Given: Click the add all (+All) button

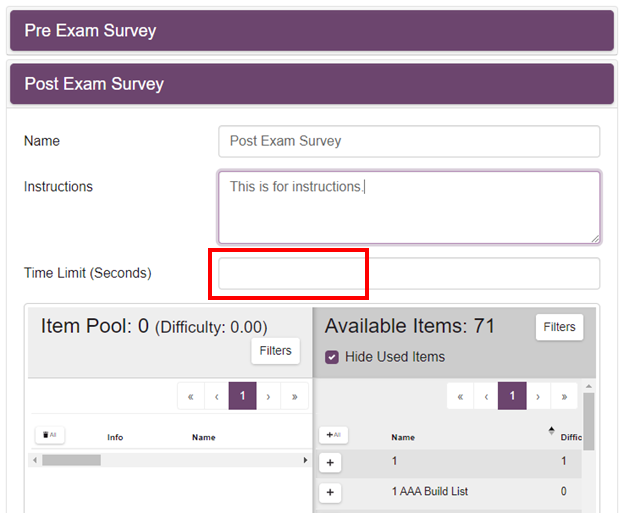Looking at the screenshot, I should (x=333, y=435).
